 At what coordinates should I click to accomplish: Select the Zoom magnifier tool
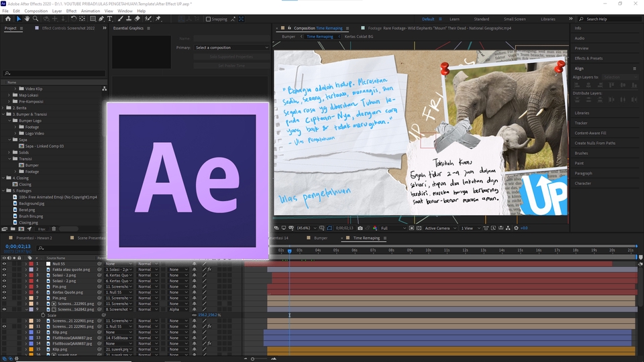tap(36, 19)
